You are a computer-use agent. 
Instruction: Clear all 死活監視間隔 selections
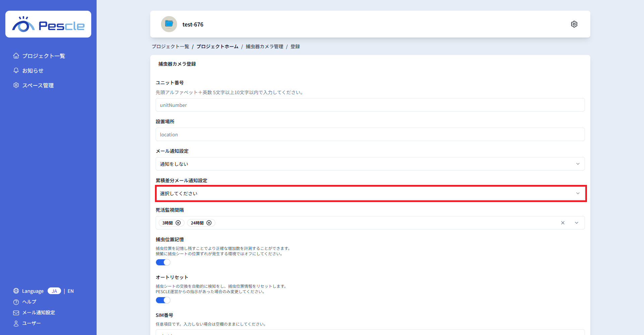pos(563,223)
